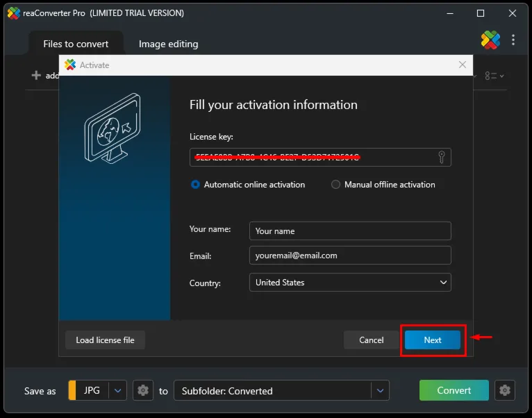Select the JPG output format button
The image size is (532, 418).
[x=92, y=390]
